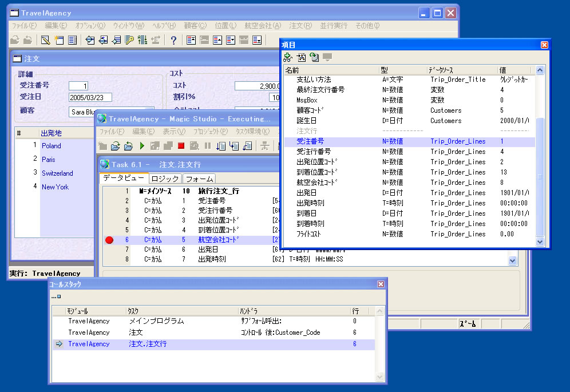
Task: Click the grey monitor icon in 項目 panel
Action: [327, 57]
